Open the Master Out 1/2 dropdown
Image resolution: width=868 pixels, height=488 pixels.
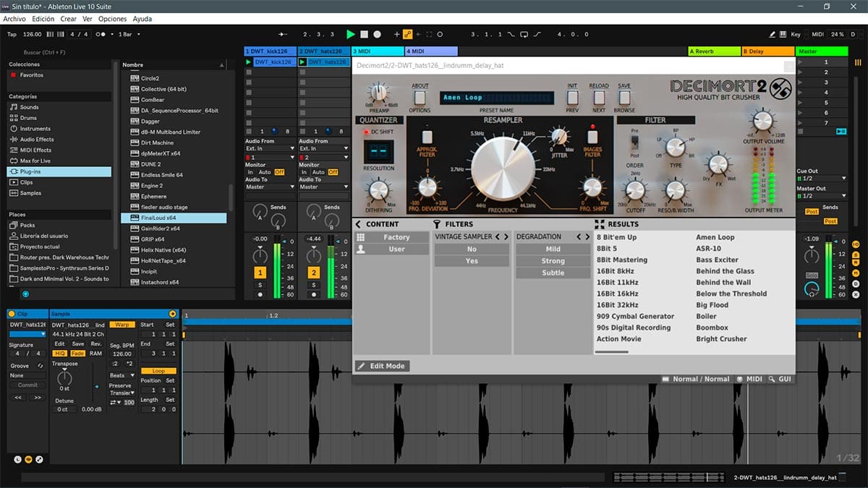point(821,196)
